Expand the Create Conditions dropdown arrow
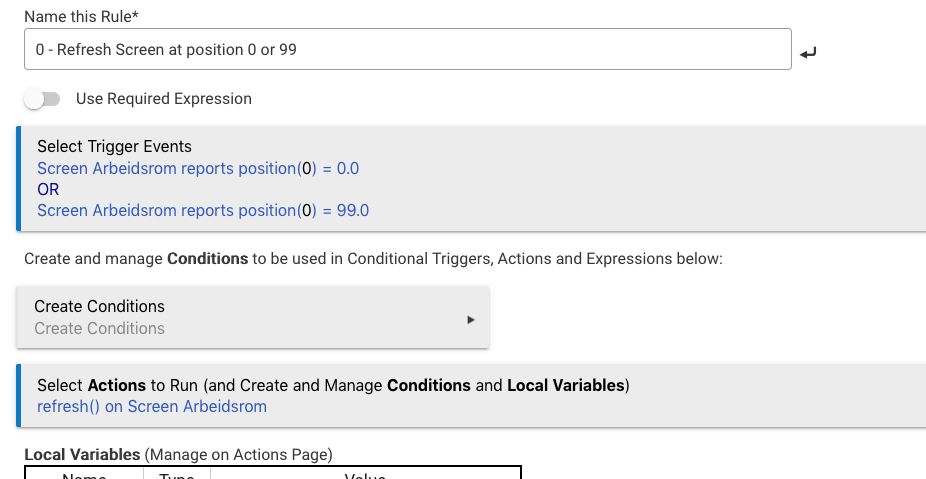Screen dimensions: 926x479 (471, 320)
